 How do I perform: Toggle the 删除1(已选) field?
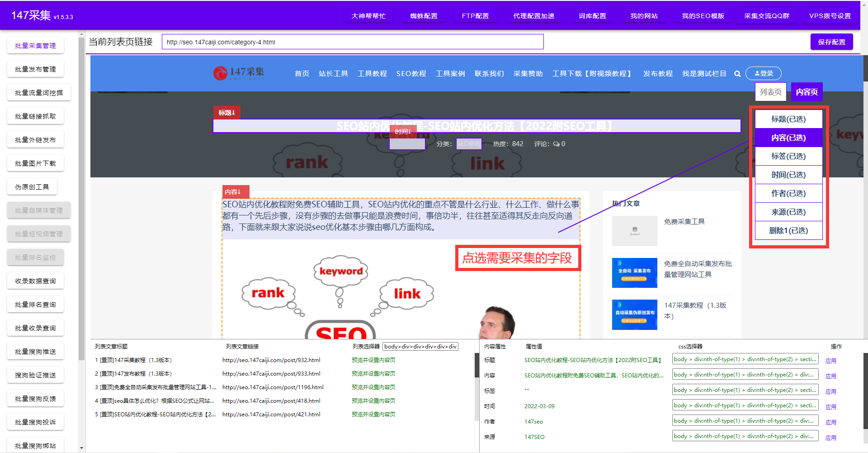point(788,230)
